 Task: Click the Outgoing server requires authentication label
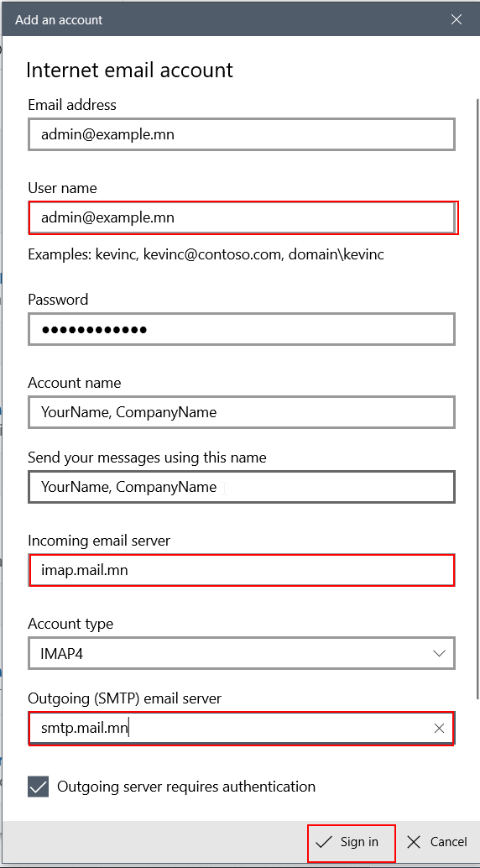pos(186,786)
